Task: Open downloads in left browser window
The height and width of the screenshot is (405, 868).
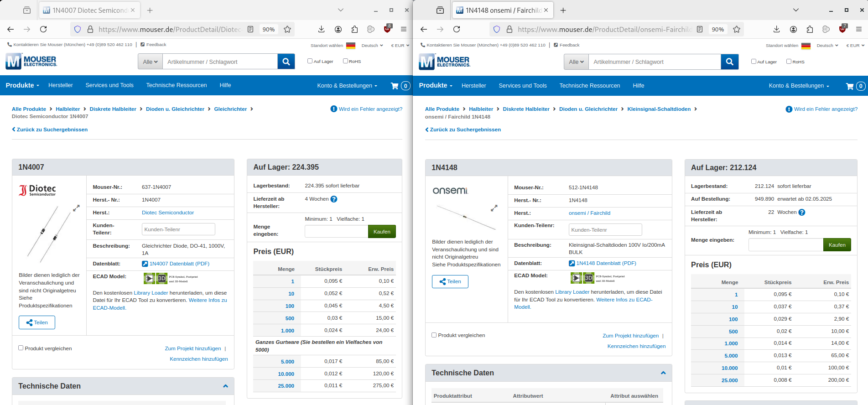Action: (321, 29)
